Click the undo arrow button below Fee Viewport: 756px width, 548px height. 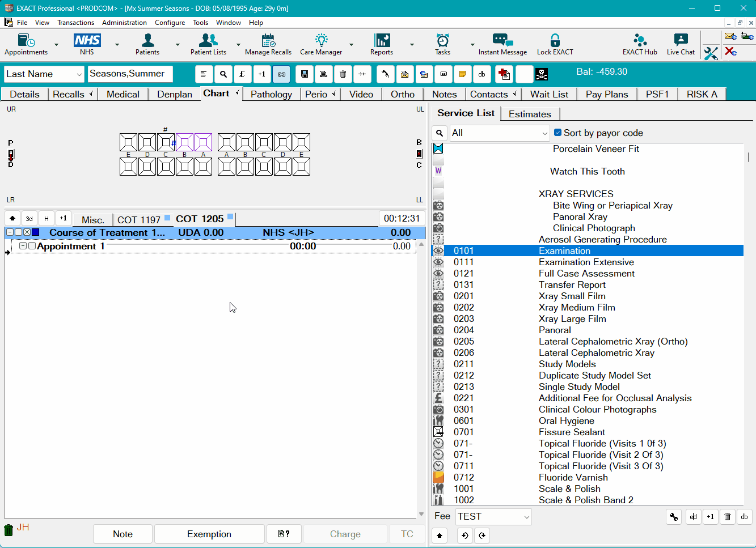click(x=465, y=536)
